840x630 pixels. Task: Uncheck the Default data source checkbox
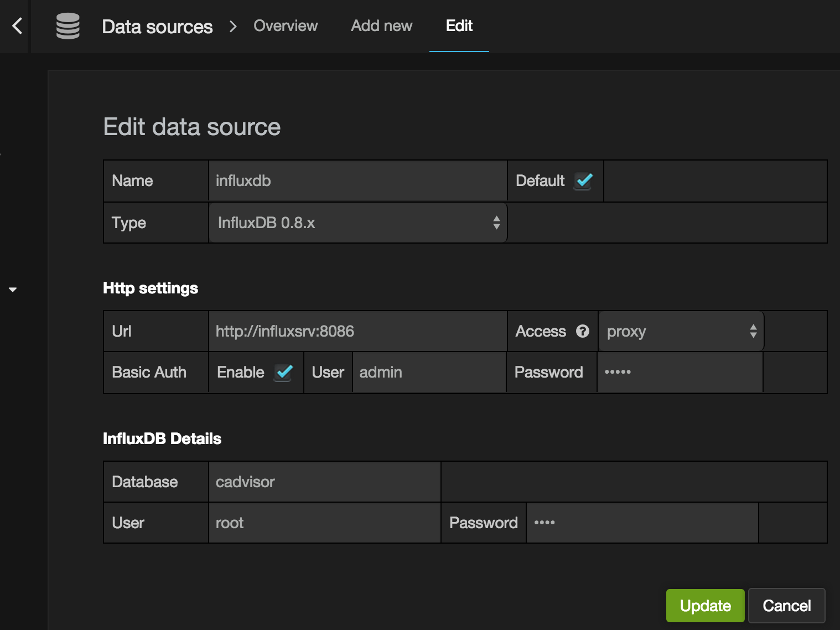[x=582, y=180]
